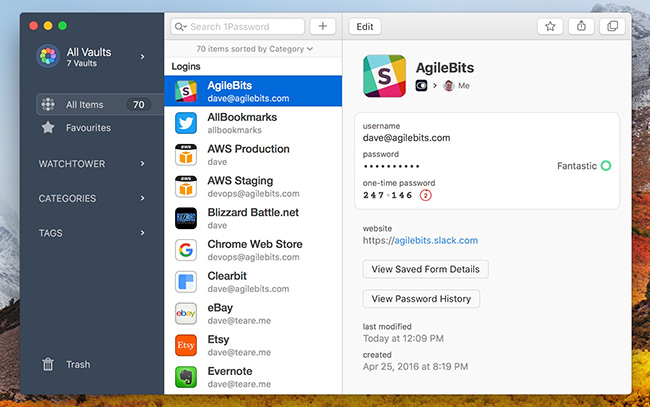Open the Evernote login item
650x407 pixels.
click(252, 377)
